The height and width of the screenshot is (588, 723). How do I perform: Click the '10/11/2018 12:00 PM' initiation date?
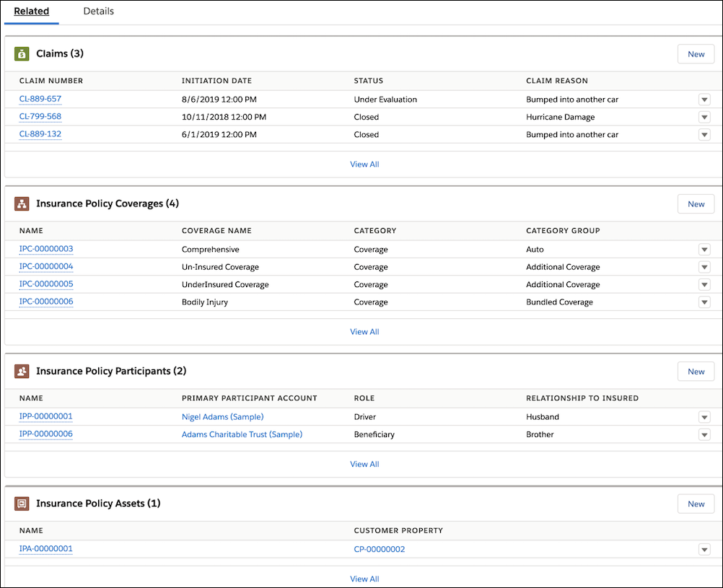[x=224, y=117]
